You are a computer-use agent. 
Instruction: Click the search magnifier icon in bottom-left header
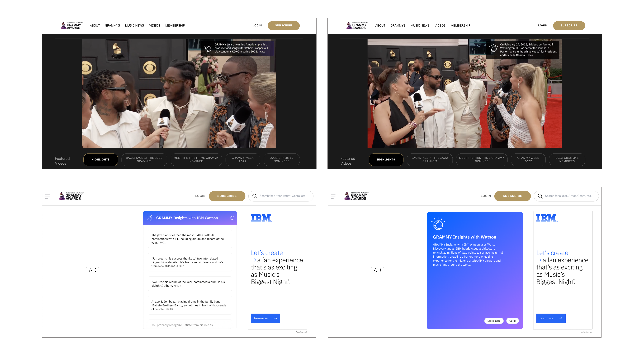255,196
